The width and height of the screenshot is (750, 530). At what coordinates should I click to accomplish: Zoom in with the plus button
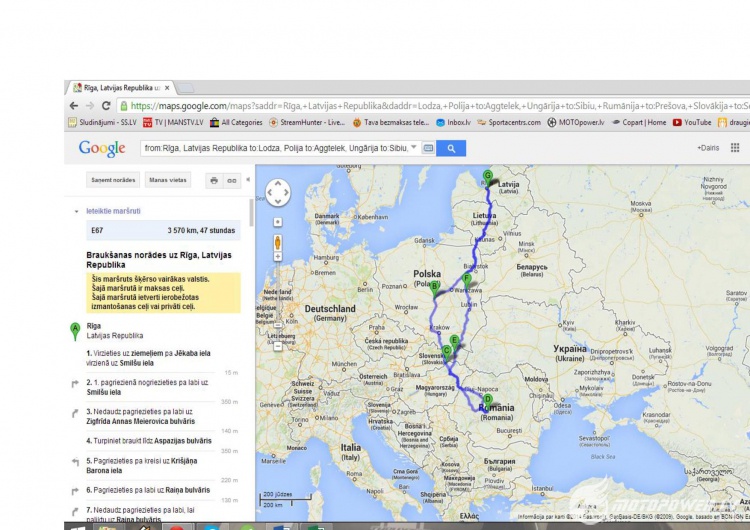277,257
